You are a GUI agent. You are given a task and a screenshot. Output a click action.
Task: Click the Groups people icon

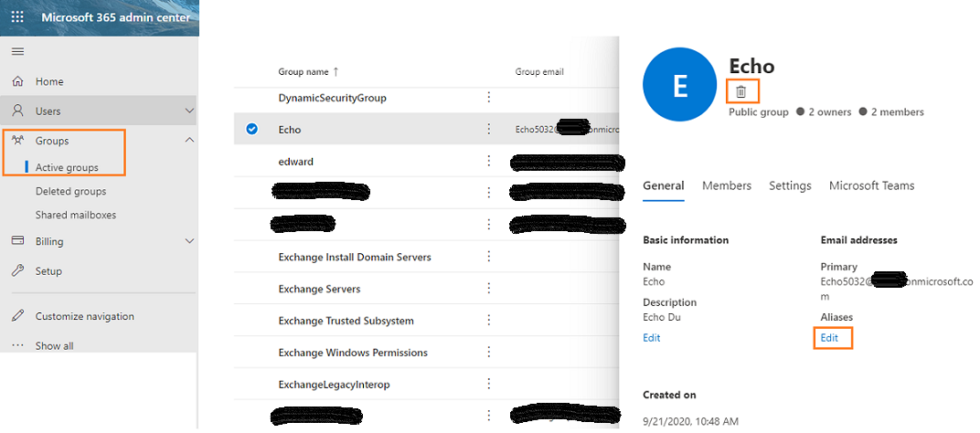tap(18, 141)
